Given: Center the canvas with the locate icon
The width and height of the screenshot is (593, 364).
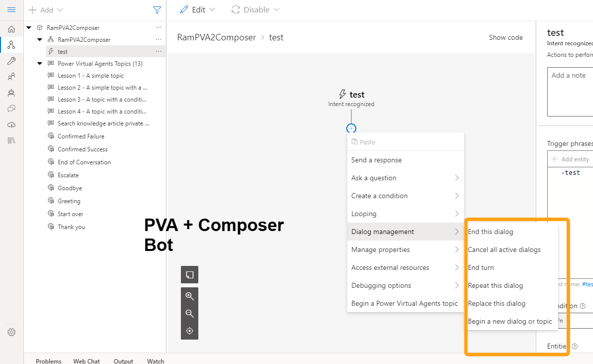Looking at the screenshot, I should point(189,331).
